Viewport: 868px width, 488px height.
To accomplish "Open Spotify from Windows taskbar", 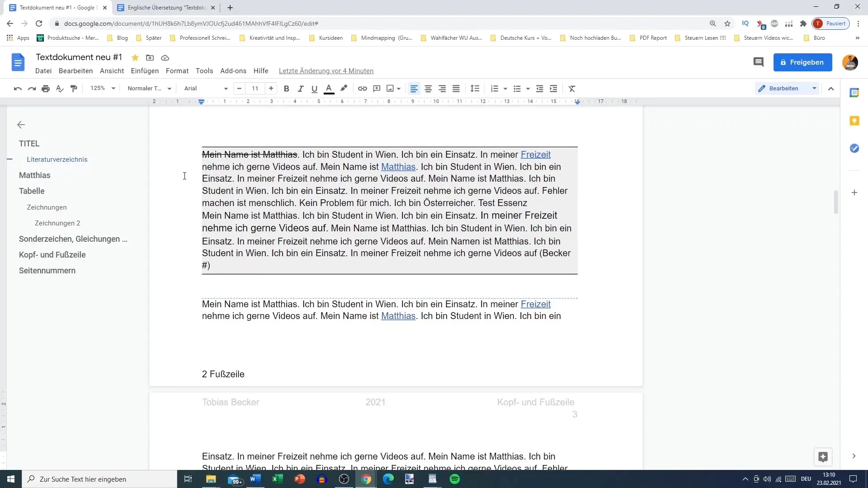I will (x=455, y=479).
